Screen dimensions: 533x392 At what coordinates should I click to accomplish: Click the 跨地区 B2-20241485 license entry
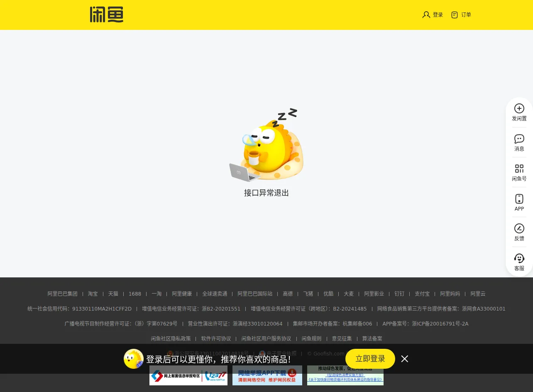pos(309,309)
